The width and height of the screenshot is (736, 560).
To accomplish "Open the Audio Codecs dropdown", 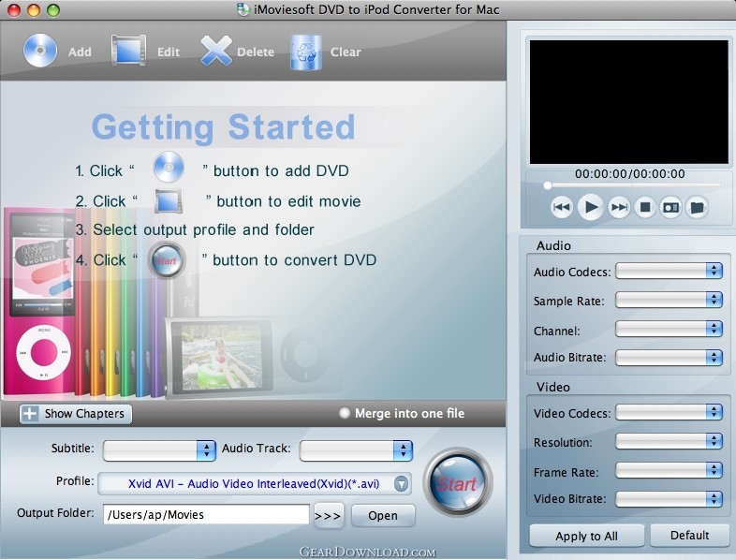I will coord(669,272).
